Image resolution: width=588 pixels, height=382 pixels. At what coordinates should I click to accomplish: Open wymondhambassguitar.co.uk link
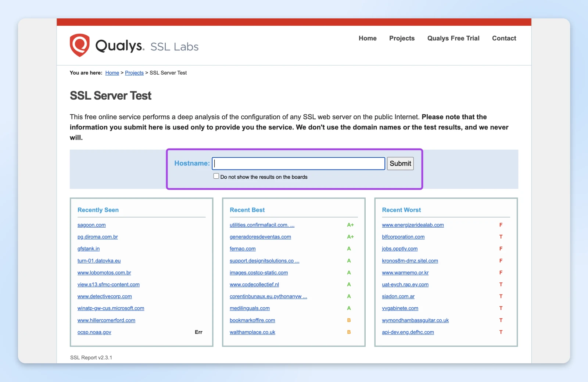click(x=415, y=320)
